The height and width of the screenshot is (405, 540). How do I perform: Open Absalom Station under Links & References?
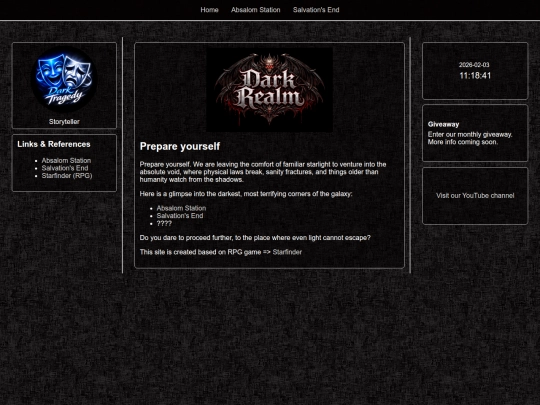[66, 160]
